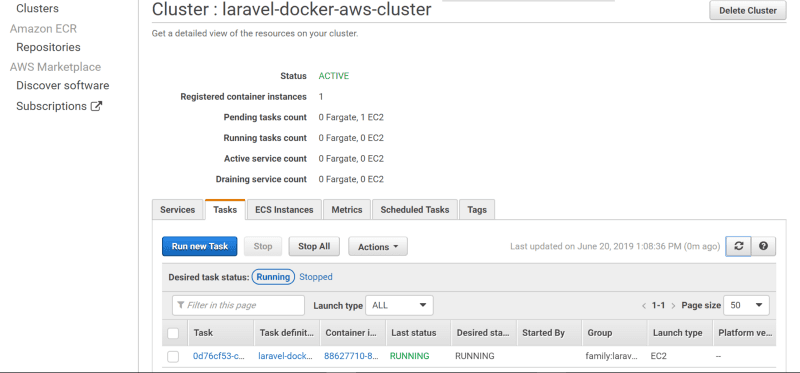Image resolution: width=800 pixels, height=373 pixels.
Task: Click the Run new Task button
Action: 200,246
